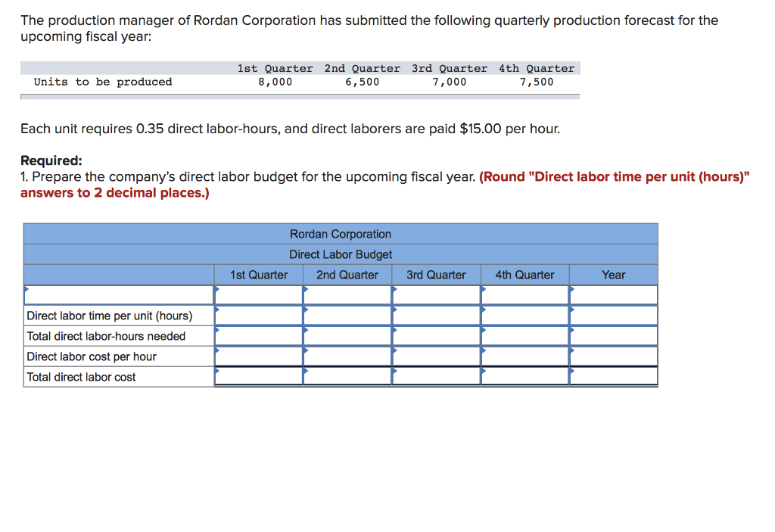Focus Direct labor cost per hour Year cell
This screenshot has height=532, width=775.
614,356
